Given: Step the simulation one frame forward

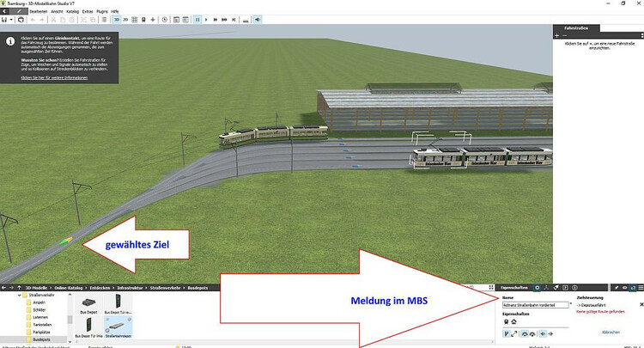Looking at the screenshot, I should (234, 20).
